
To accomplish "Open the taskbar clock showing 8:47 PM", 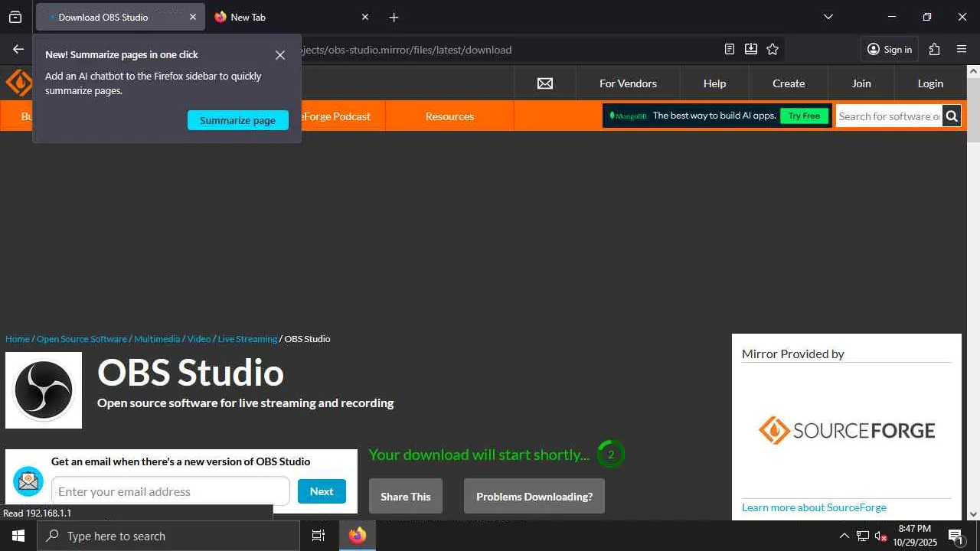I will [x=915, y=536].
